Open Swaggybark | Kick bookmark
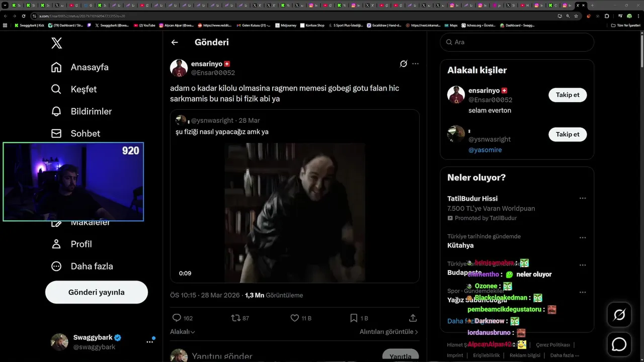The width and height of the screenshot is (644, 362). (x=30, y=25)
